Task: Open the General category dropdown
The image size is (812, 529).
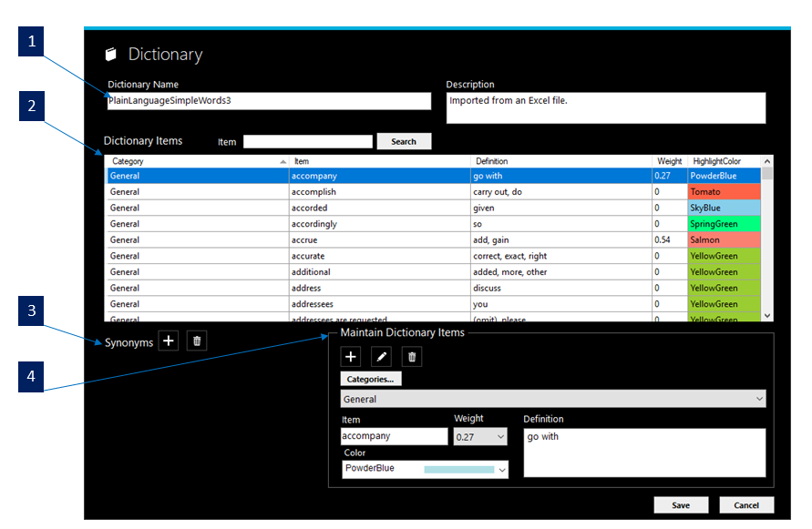Action: (553, 399)
